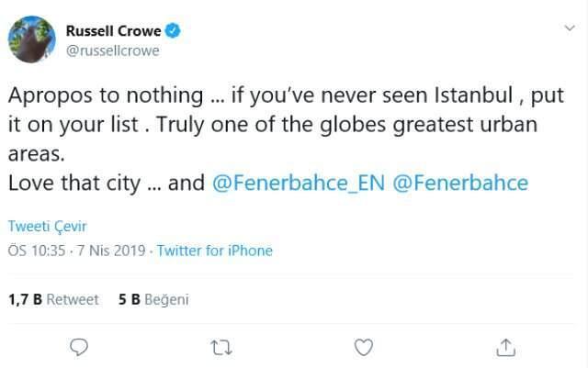This screenshot has height=368, width=588.
Task: Visit the @Fenerbahce mention
Action: (x=460, y=183)
